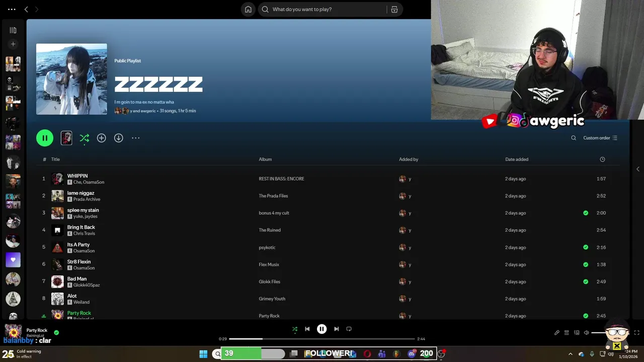Sort tracks by Title column header
The image size is (644, 362).
pos(55,159)
